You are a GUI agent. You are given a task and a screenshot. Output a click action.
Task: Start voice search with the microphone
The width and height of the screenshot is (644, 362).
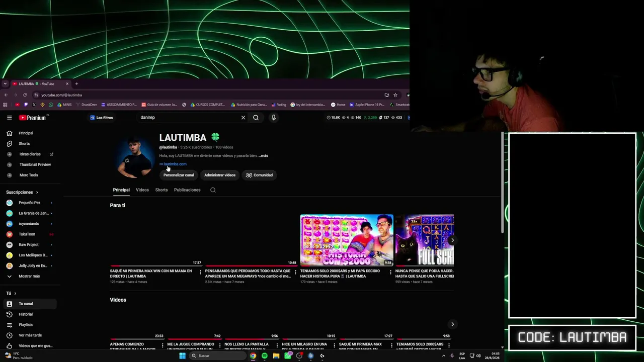[274, 118]
